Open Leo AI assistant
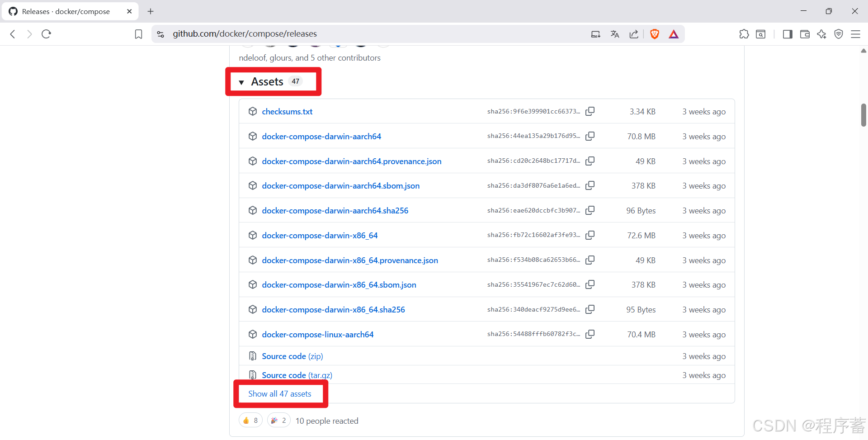868x440 pixels. (x=821, y=34)
